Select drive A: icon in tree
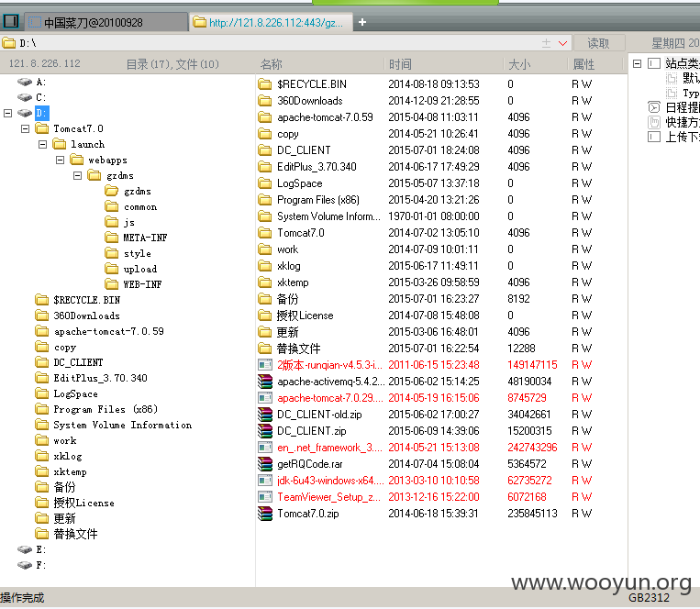This screenshot has width=700, height=609. tap(25, 82)
